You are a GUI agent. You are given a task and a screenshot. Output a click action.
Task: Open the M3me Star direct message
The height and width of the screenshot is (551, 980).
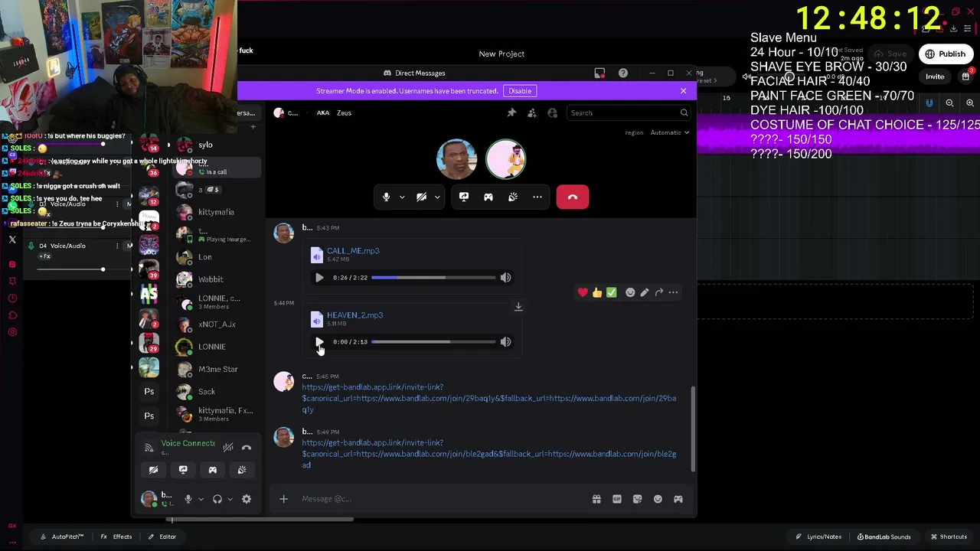217,369
